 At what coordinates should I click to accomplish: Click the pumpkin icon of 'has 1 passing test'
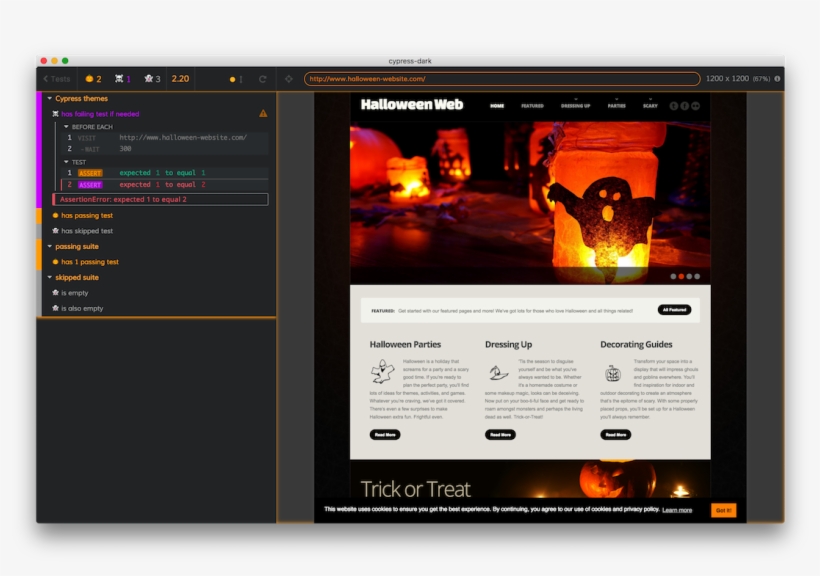tap(55, 262)
